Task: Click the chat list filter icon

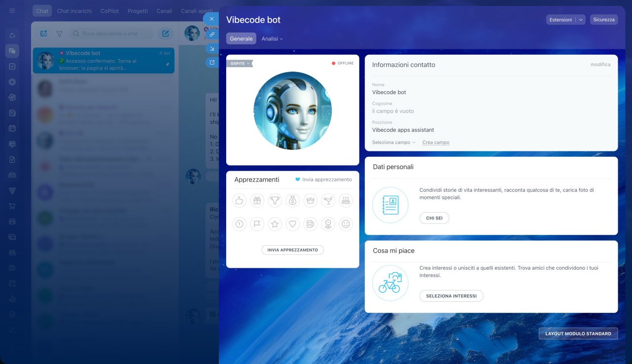Action: click(59, 34)
